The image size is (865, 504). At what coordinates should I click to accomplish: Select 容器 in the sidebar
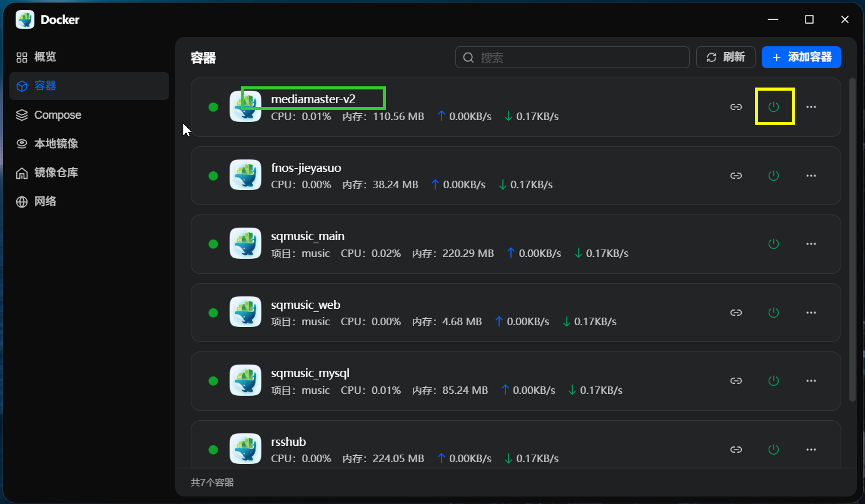pyautogui.click(x=89, y=86)
